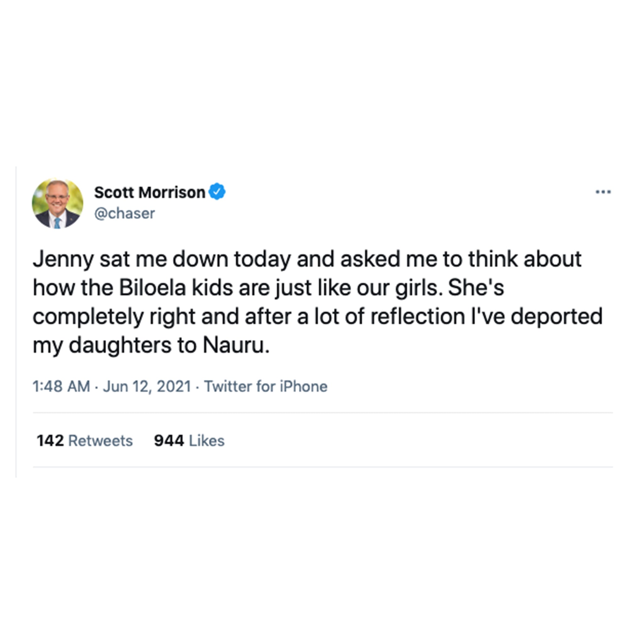Open the more options three-dot menu
644x644 pixels.
point(603,192)
